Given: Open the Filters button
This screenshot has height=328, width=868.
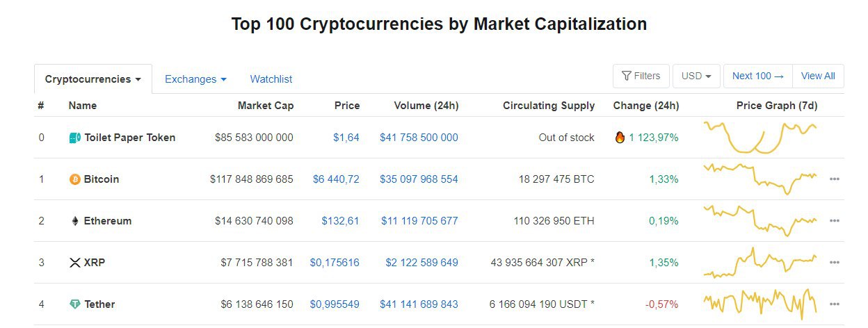Looking at the screenshot, I should tap(641, 76).
